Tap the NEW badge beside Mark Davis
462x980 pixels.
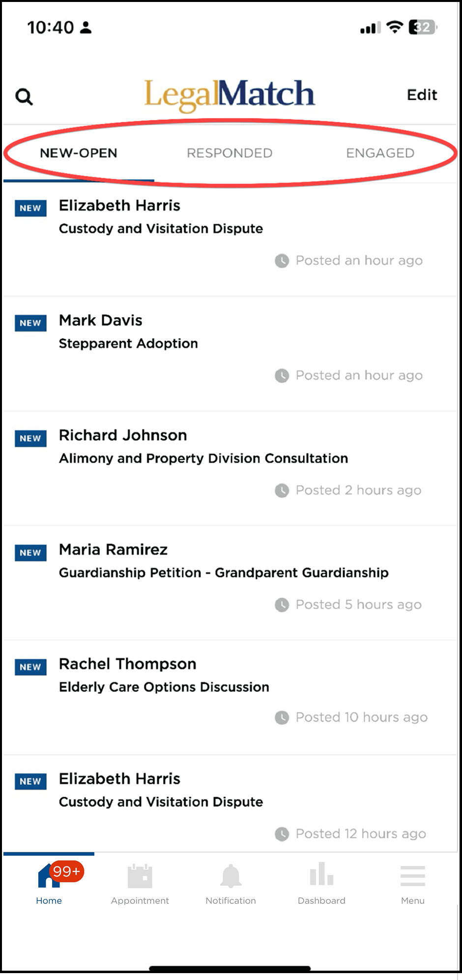pos(30,323)
